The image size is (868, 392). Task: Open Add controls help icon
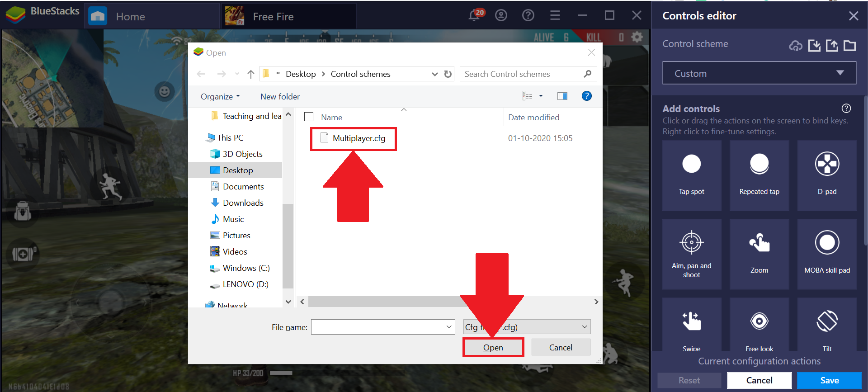(846, 108)
